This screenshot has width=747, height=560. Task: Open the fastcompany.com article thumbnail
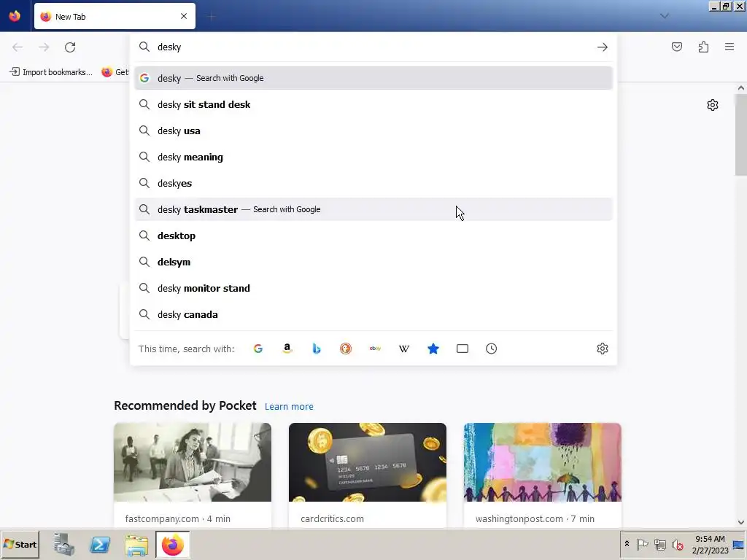click(x=193, y=462)
